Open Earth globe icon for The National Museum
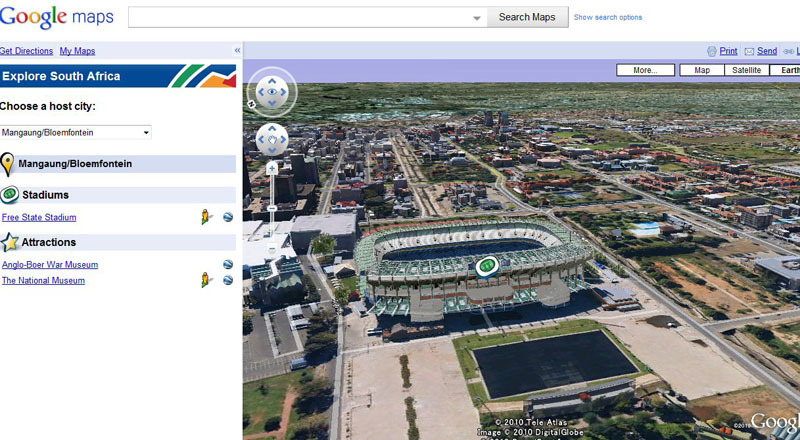The height and width of the screenshot is (440, 800). [x=228, y=280]
